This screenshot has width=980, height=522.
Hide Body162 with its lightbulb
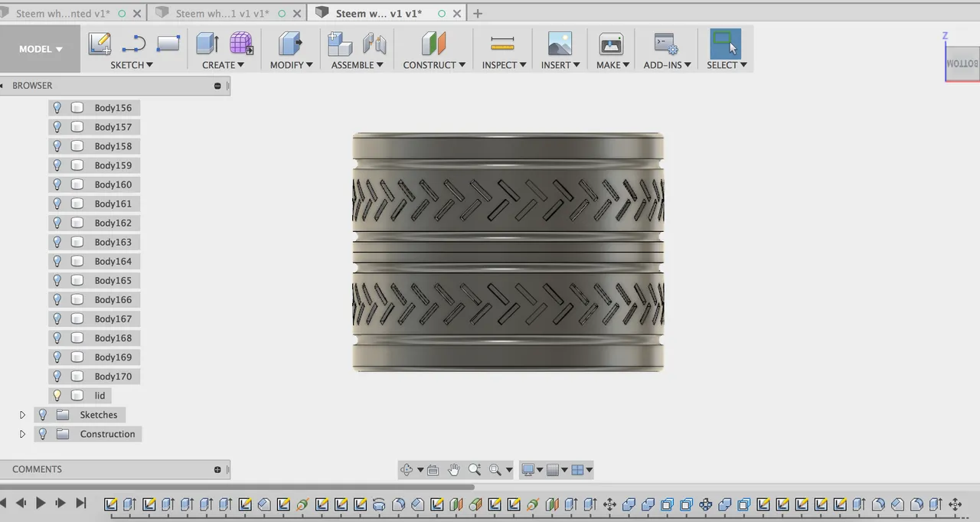(x=57, y=223)
